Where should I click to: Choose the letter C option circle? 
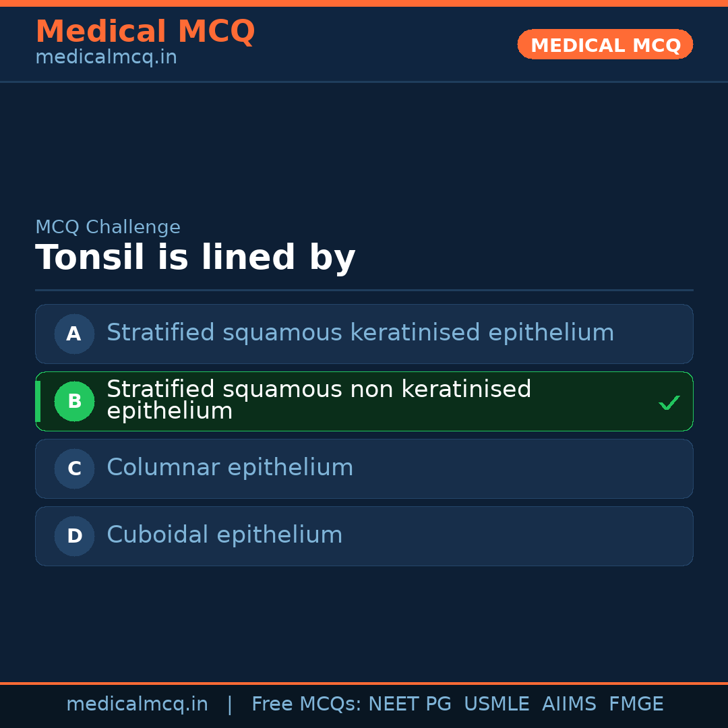point(74,468)
